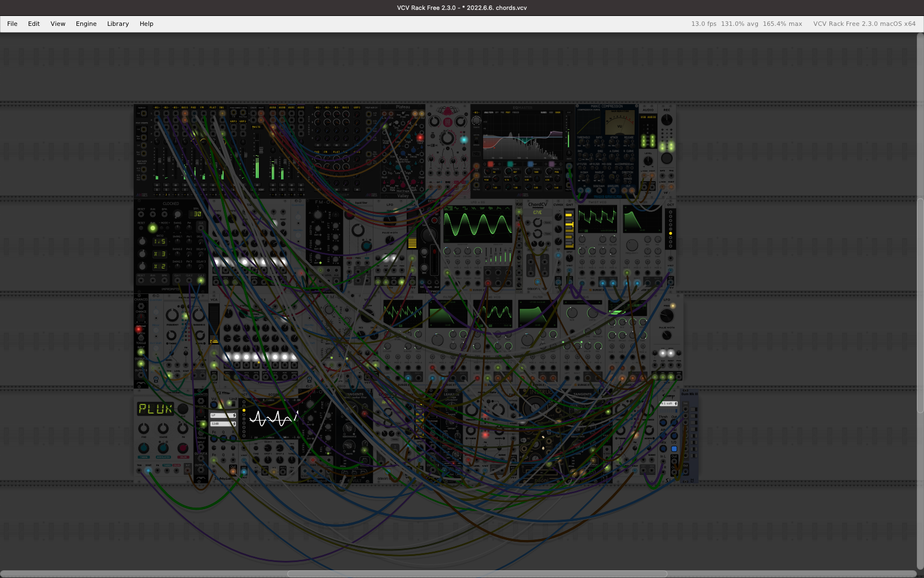Viewport: 924px width, 578px height.
Task: Open the View menu
Action: pyautogui.click(x=58, y=24)
